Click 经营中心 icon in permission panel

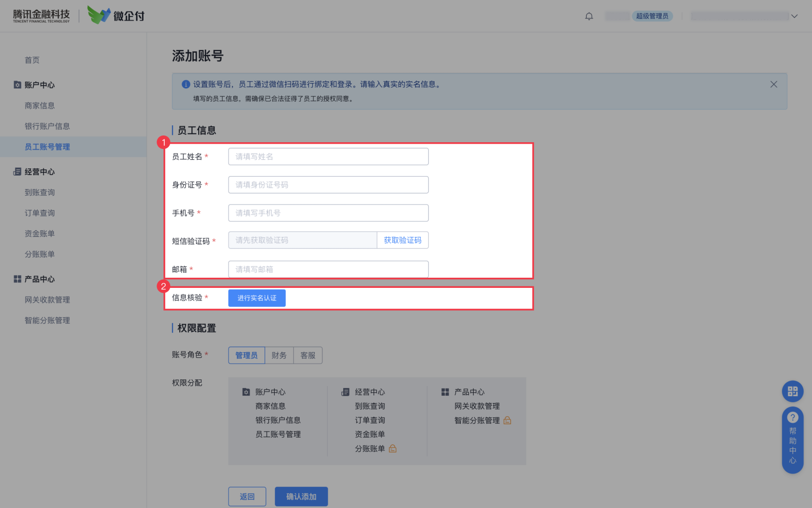click(x=346, y=392)
